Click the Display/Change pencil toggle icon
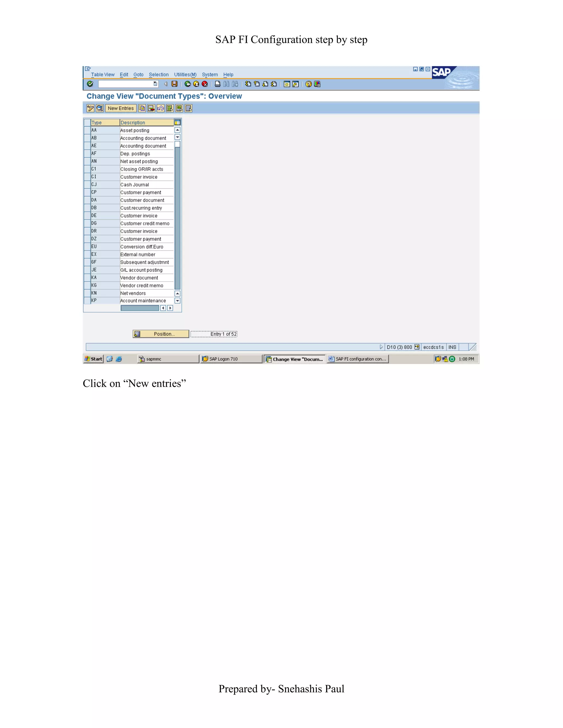 (90, 108)
